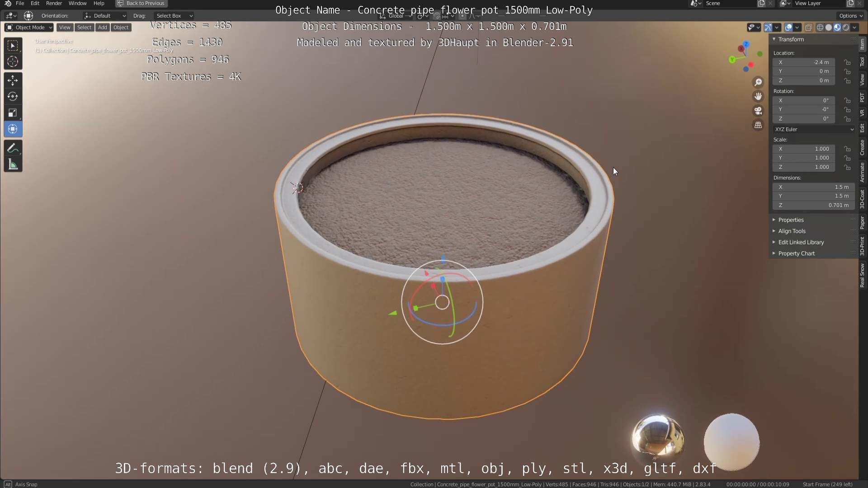
Task: Open the Orientation Default dropdown
Action: click(x=105, y=16)
